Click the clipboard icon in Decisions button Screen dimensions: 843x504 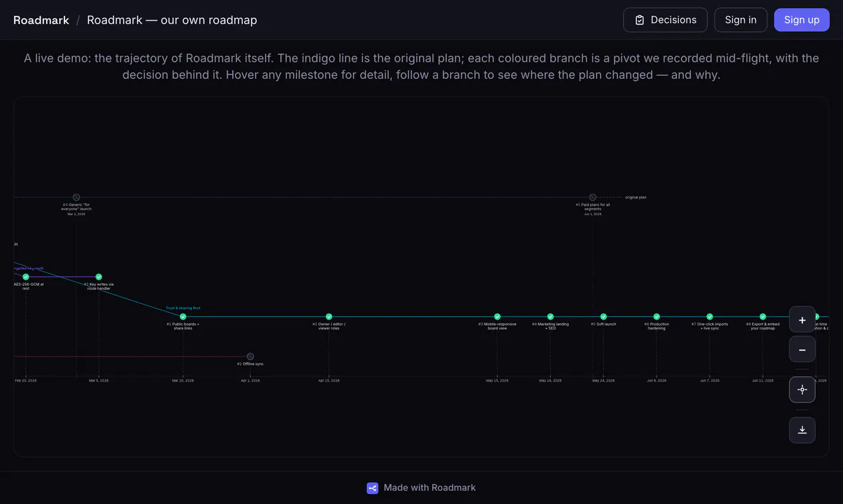[640, 20]
